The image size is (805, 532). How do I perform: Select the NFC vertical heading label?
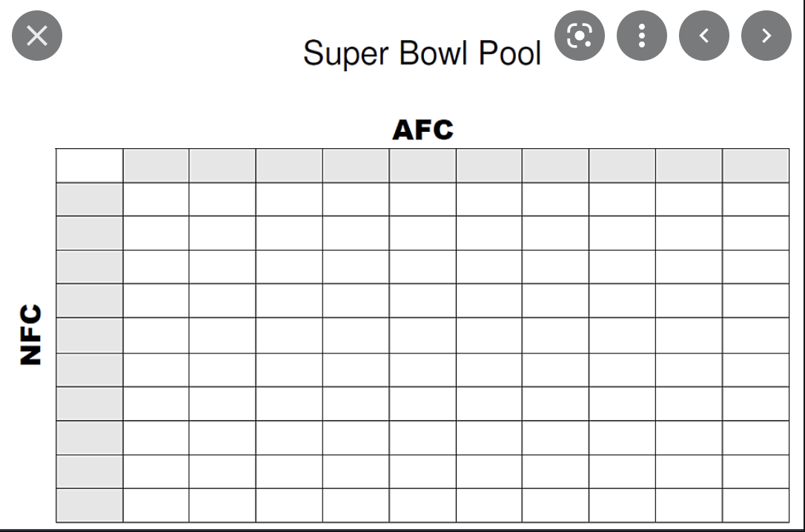[x=30, y=334]
